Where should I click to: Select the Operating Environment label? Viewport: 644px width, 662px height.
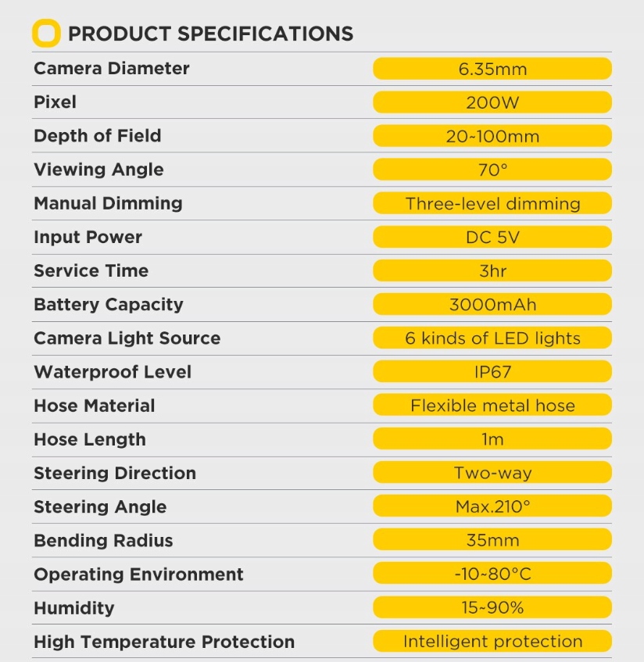point(138,574)
